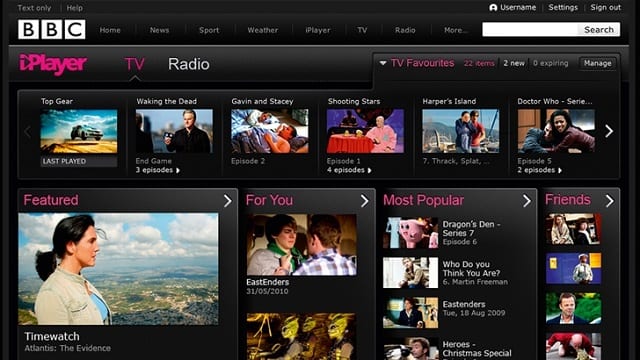Click the For You heading
The image size is (640, 360).
pyautogui.click(x=269, y=200)
